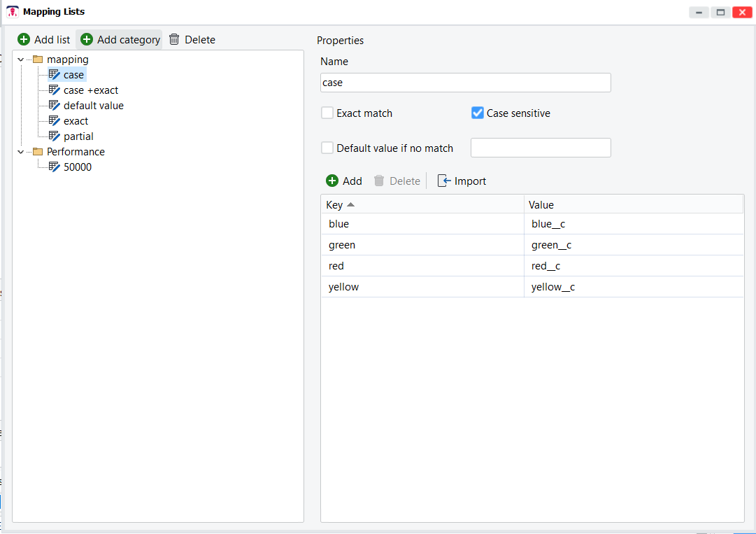Select the 'exact' list in tree
Image resolution: width=756 pixels, height=534 pixels.
(76, 121)
